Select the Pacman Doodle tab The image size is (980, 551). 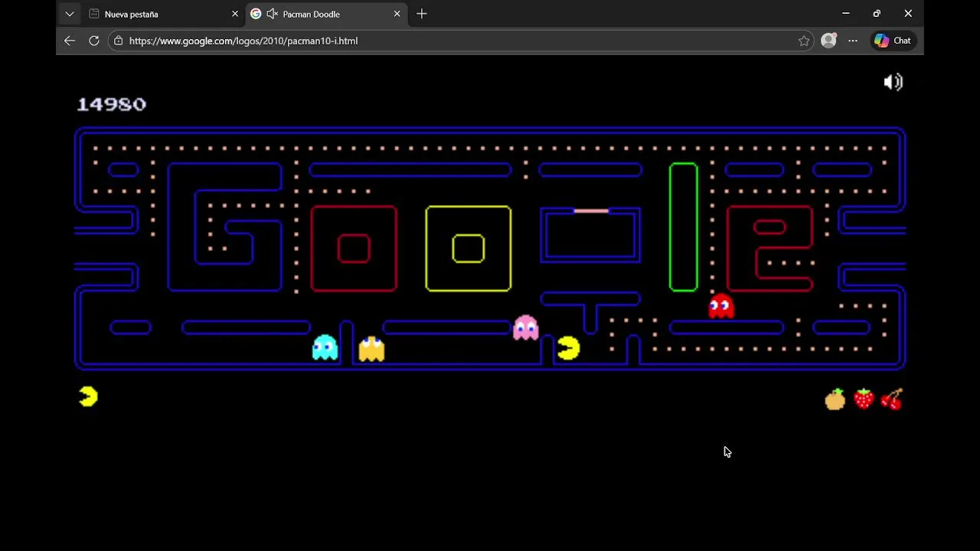[327, 14]
